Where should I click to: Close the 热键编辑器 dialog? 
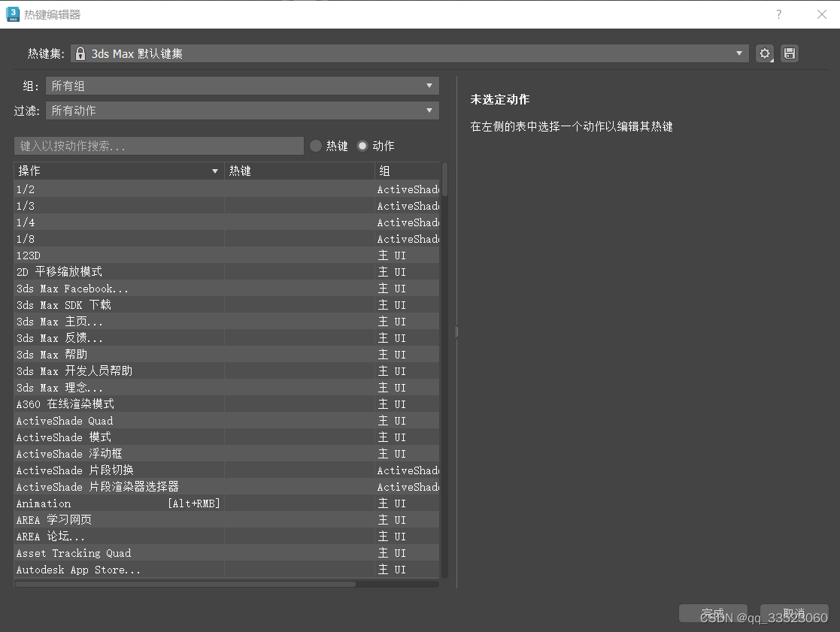[822, 14]
